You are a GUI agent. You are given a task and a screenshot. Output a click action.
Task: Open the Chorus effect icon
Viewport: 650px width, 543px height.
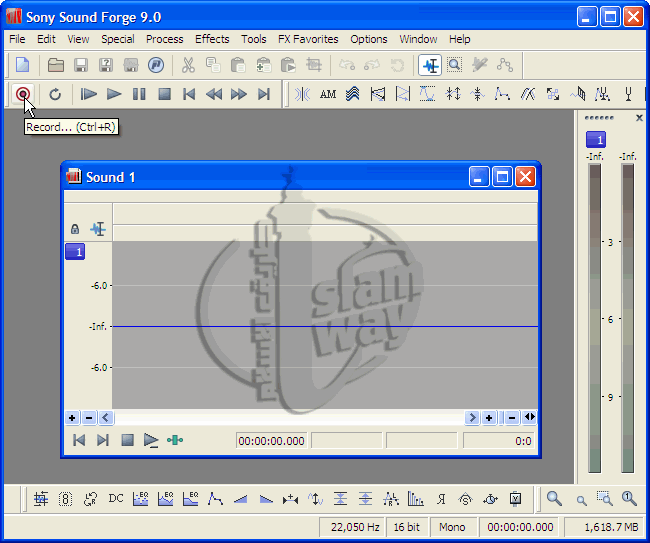352,94
